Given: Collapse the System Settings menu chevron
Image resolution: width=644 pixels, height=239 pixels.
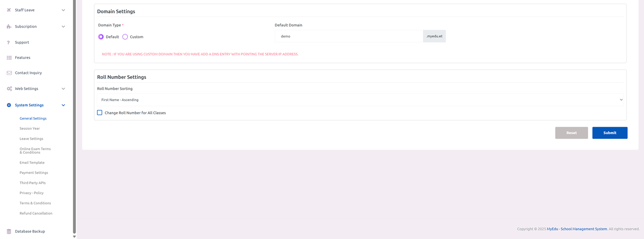Looking at the screenshot, I should point(63,105).
